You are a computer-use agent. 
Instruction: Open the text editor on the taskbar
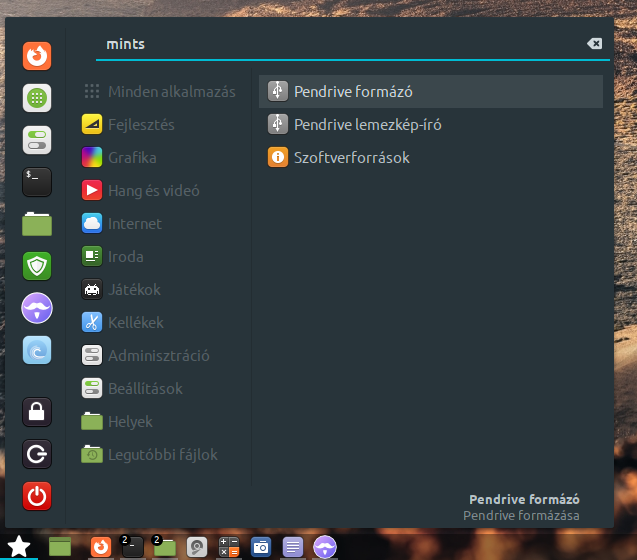[292, 547]
